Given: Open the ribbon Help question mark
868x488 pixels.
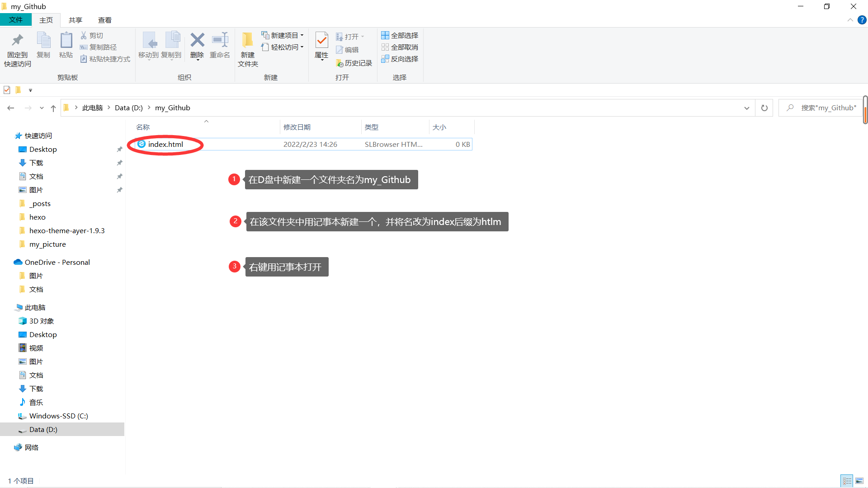Looking at the screenshot, I should 862,20.
